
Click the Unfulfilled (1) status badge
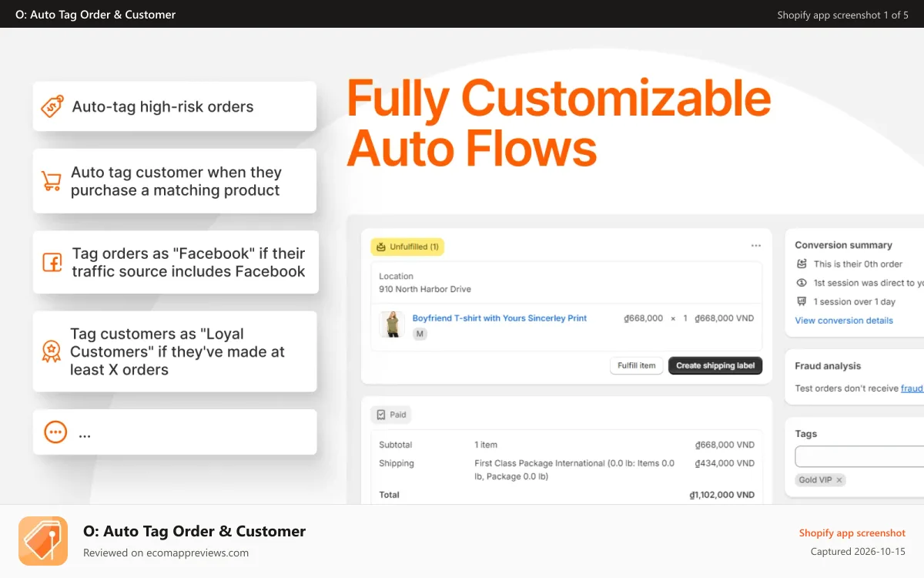(407, 247)
